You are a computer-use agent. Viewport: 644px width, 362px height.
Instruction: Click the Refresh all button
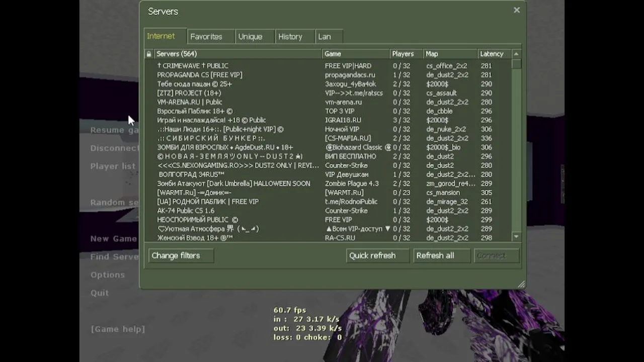pyautogui.click(x=442, y=255)
